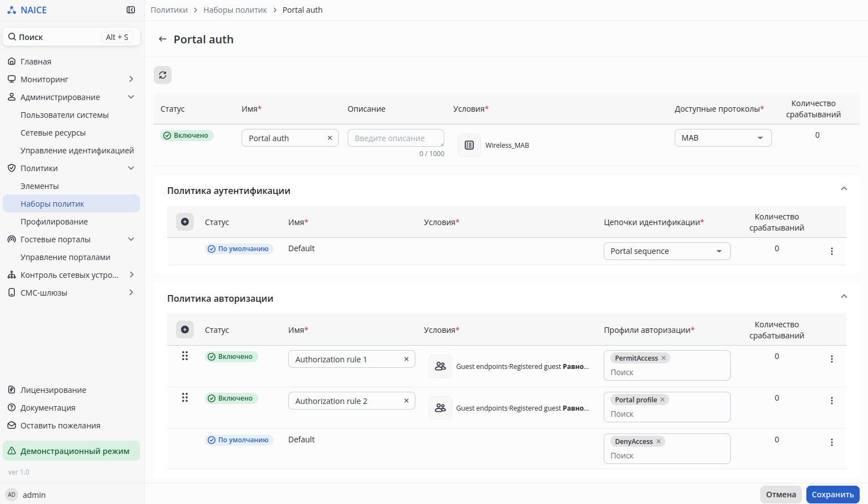Click the back arrow next to Portal auth
868x504 pixels.
pyautogui.click(x=162, y=39)
